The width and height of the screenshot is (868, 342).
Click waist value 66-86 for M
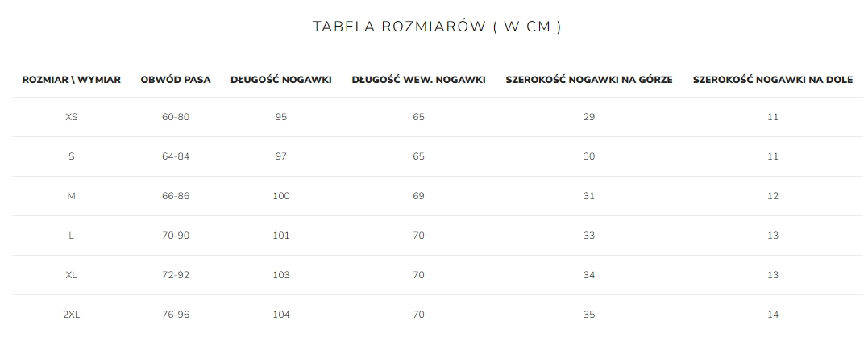(176, 196)
